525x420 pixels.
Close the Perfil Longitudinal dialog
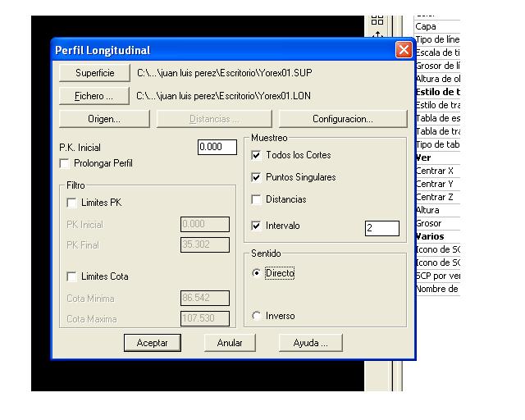tap(404, 50)
